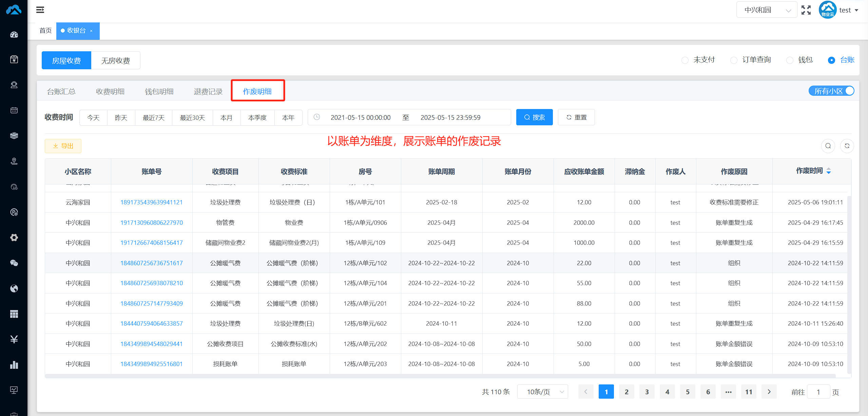Open bill number 1848607256736751617
The width and height of the screenshot is (868, 416).
click(x=152, y=263)
